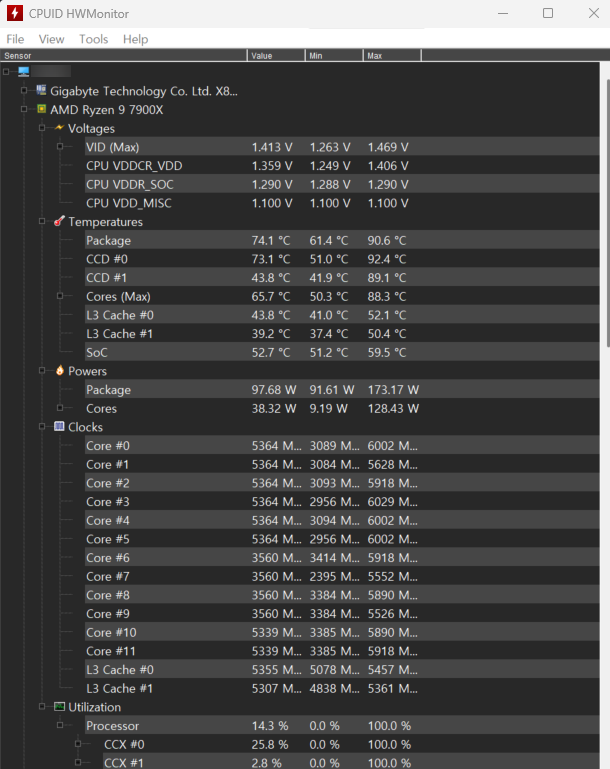Click the 2395 M... Core #7 min clock

[334, 576]
